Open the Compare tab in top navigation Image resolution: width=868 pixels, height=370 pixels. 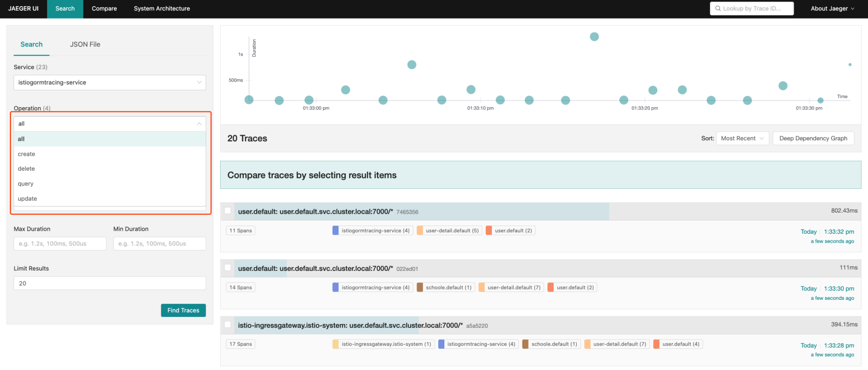[x=104, y=9]
